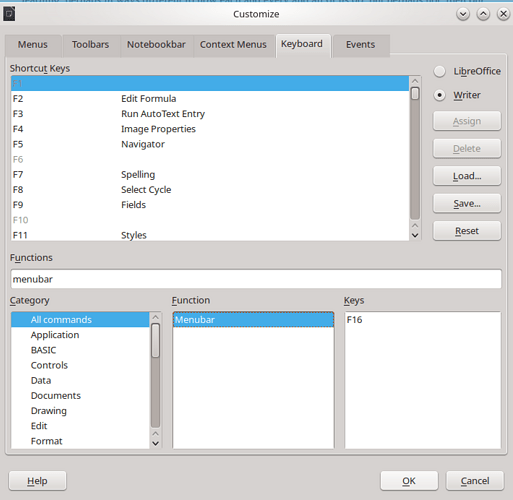Viewport: 513px width, 500px height.
Task: Click the Shortcut Keys list scrollbar thumb
Action: tap(415, 94)
